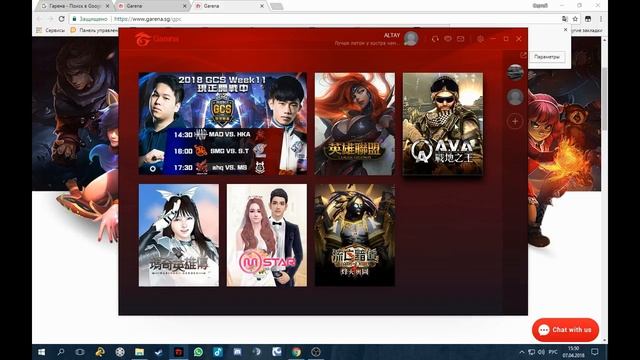Open the golden armored warrior game tile
Viewport: 640px width, 360px height.
355,235
